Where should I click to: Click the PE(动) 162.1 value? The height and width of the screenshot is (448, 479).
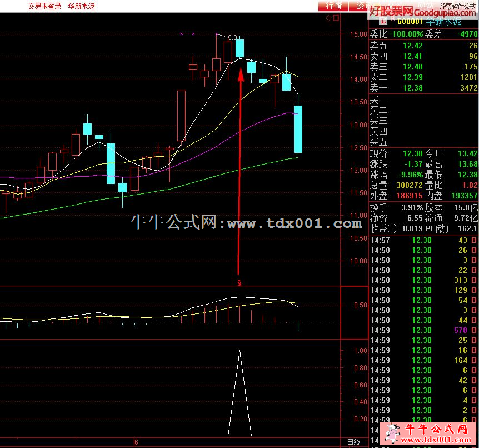click(x=467, y=228)
